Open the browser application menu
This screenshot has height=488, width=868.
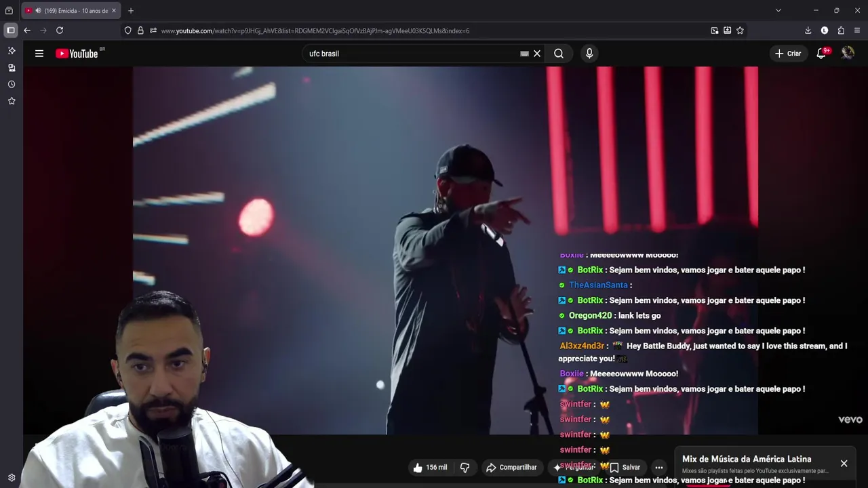[x=857, y=30]
